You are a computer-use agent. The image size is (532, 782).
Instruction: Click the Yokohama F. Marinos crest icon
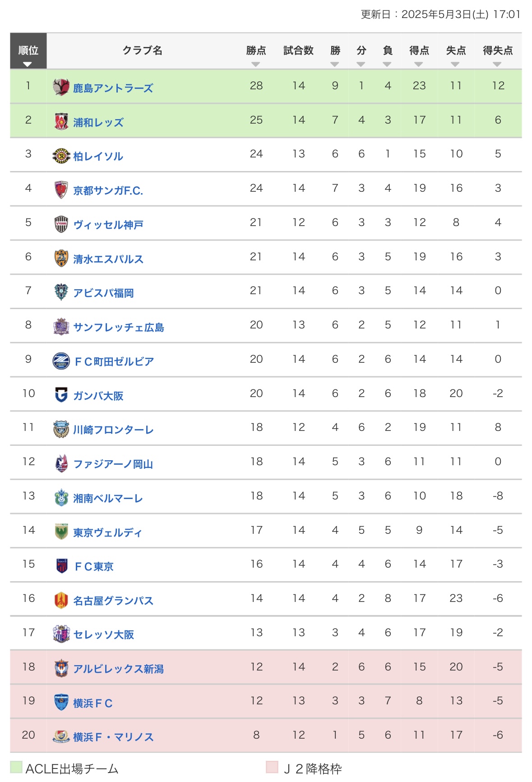[x=61, y=736]
